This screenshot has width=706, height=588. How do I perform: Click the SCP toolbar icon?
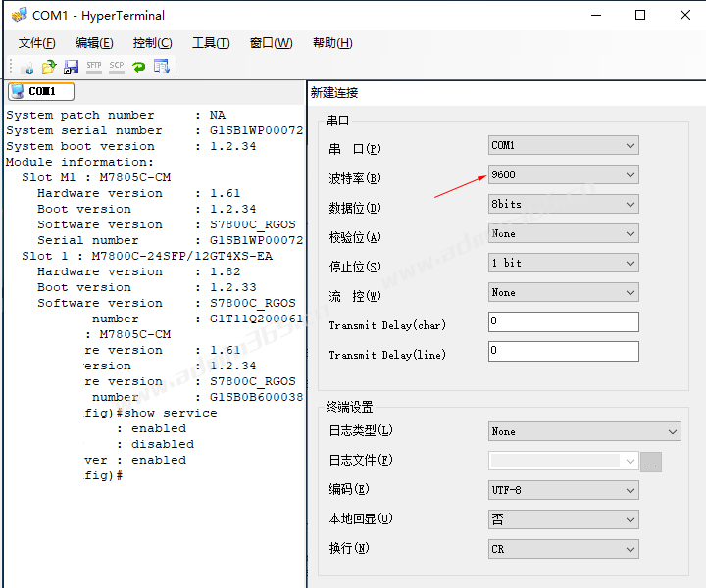tap(116, 67)
